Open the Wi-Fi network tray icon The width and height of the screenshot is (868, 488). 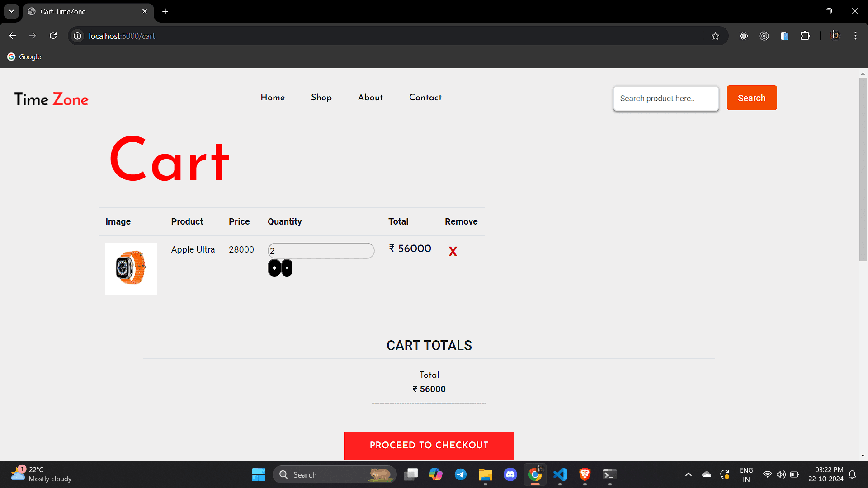click(x=767, y=474)
